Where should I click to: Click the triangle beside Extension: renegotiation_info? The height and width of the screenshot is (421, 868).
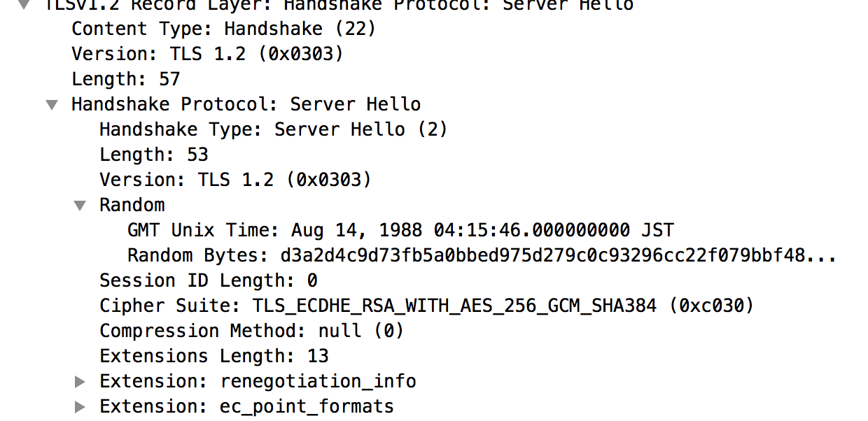[80, 381]
